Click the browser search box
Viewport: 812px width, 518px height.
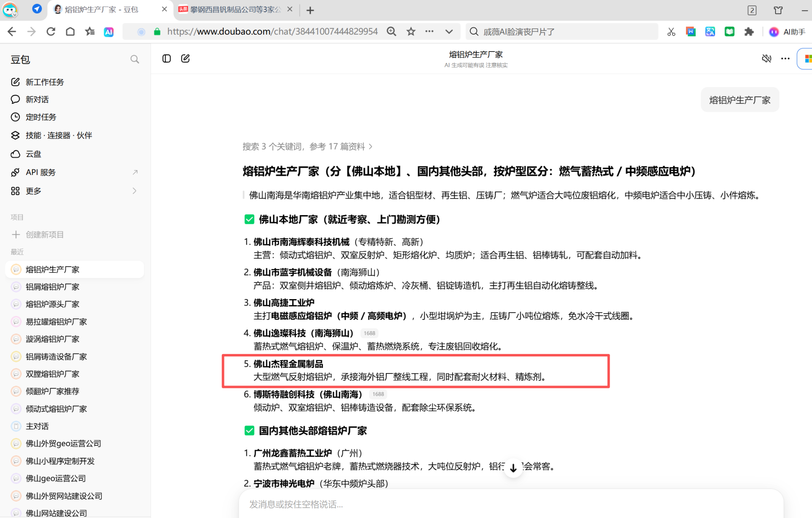[x=562, y=32]
